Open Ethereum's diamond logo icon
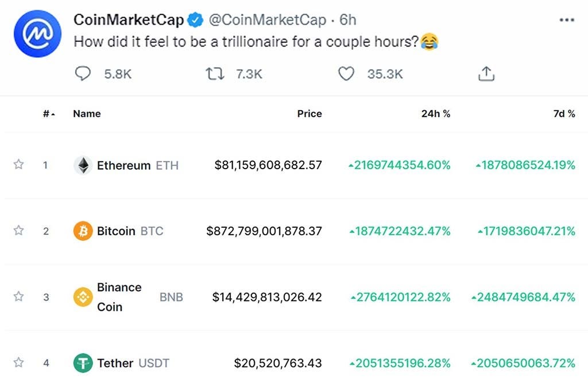Image resolution: width=588 pixels, height=390 pixels. (83, 165)
